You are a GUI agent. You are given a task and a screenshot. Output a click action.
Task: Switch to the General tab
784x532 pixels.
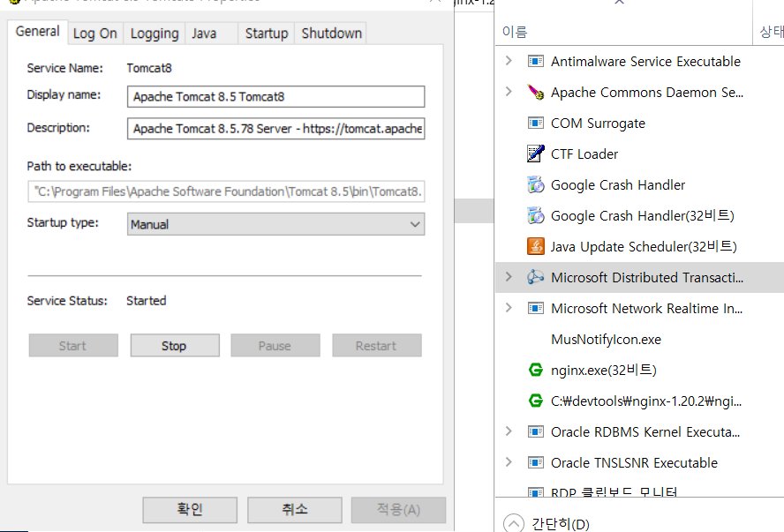(x=37, y=32)
